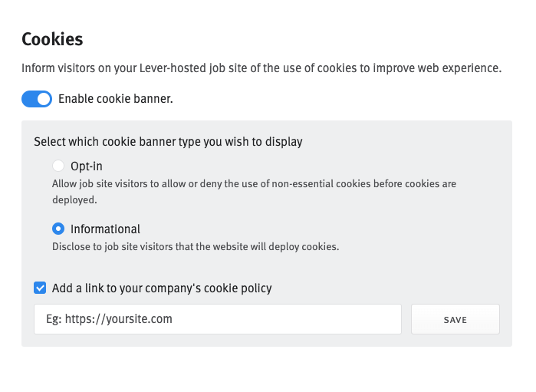The width and height of the screenshot is (536, 392).
Task: Uncheck the cookie policy link checkbox
Action: tap(40, 288)
